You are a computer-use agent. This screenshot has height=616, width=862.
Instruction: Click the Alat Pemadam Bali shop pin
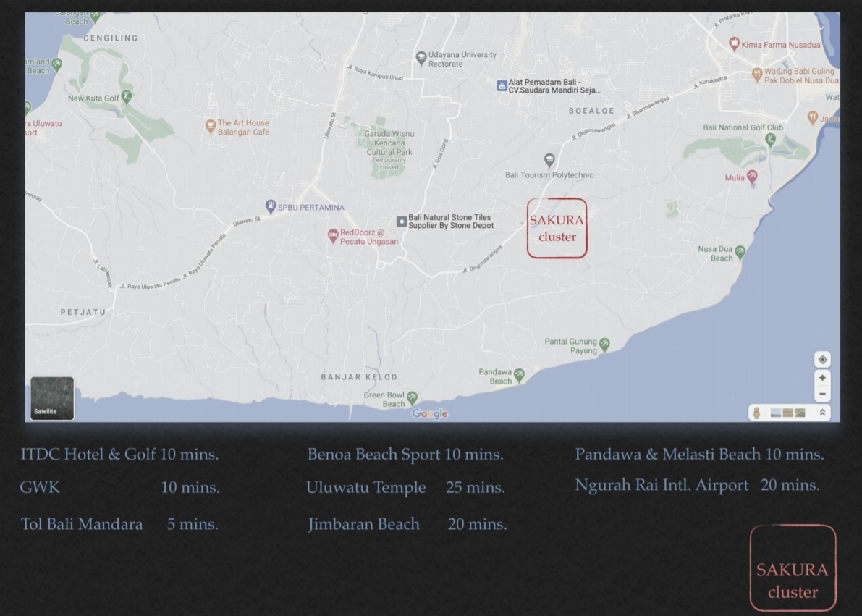pyautogui.click(x=502, y=86)
